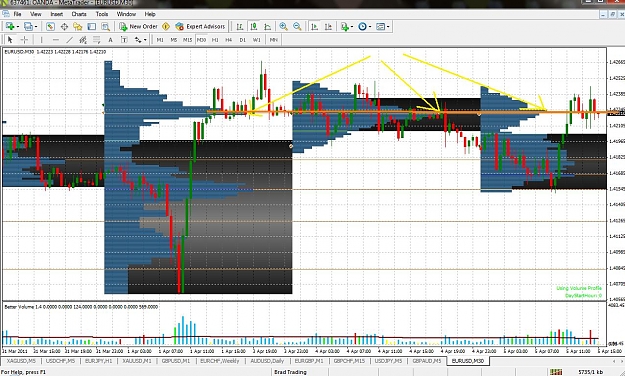The width and height of the screenshot is (625, 376).
Task: Switch to the AUDUSD,Daily chart tab
Action: tap(267, 361)
